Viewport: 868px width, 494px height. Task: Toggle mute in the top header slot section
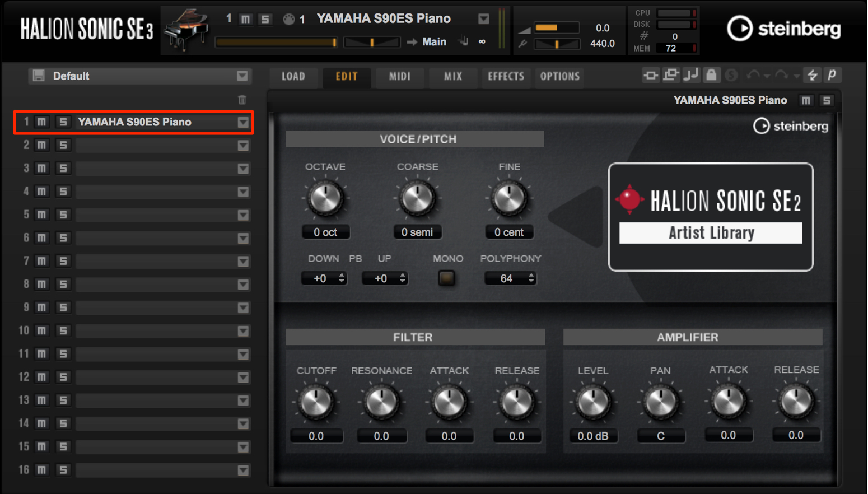click(245, 19)
